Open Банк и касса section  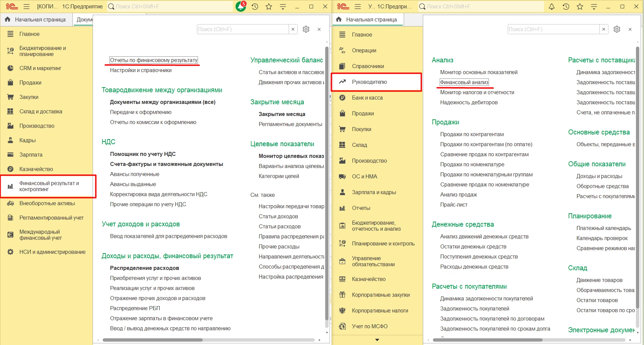[377, 98]
